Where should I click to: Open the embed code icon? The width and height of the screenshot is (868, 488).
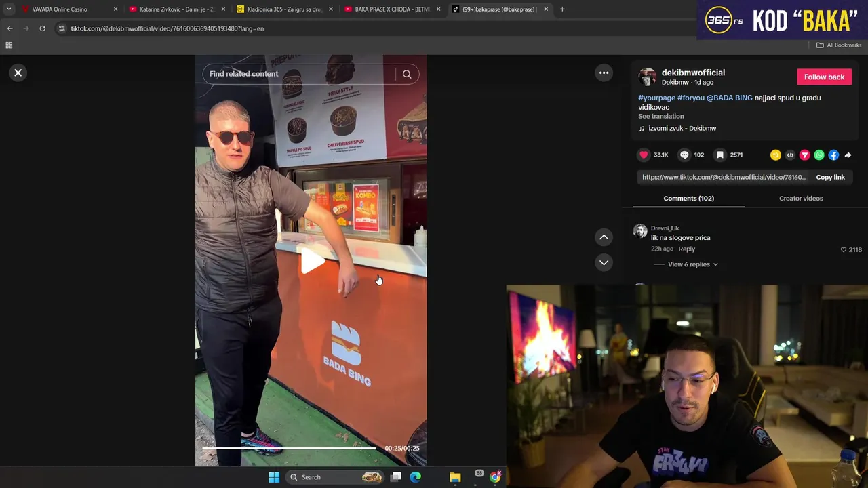tap(790, 155)
